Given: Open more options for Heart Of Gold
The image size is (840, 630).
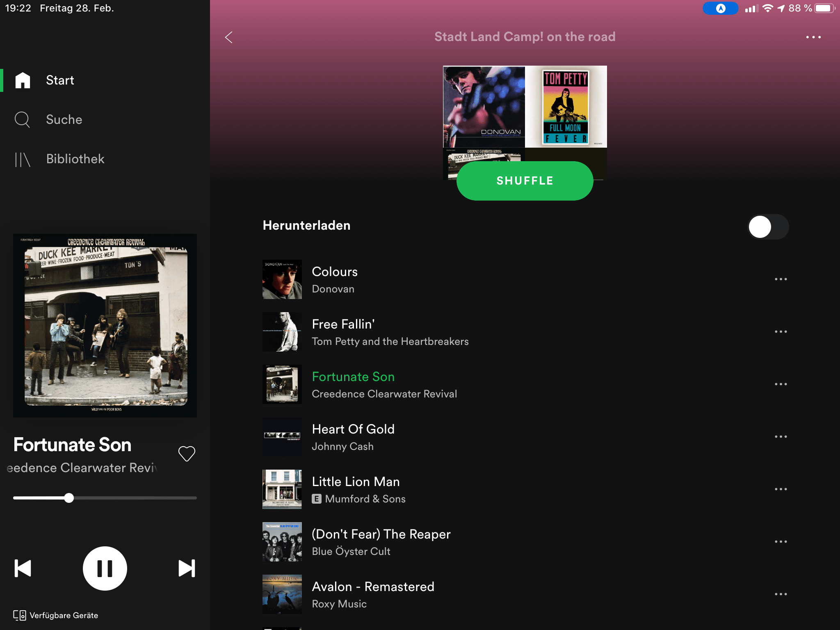Looking at the screenshot, I should pyautogui.click(x=781, y=436).
